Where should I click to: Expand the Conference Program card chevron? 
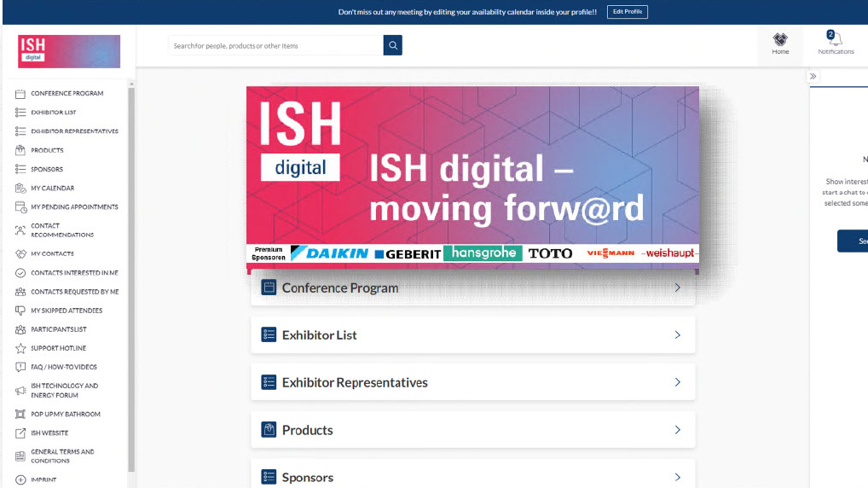click(678, 288)
